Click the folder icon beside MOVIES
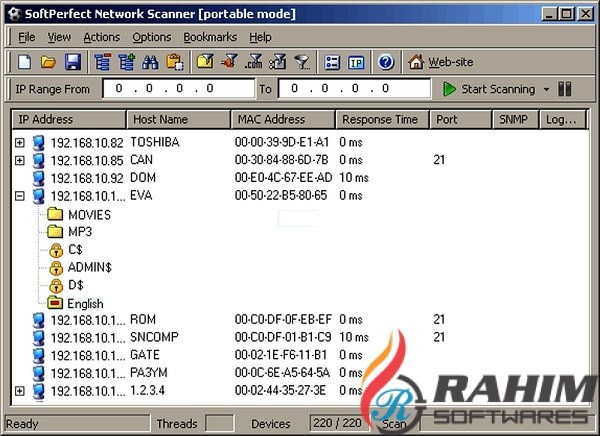Image resolution: width=600 pixels, height=436 pixels. coord(55,214)
